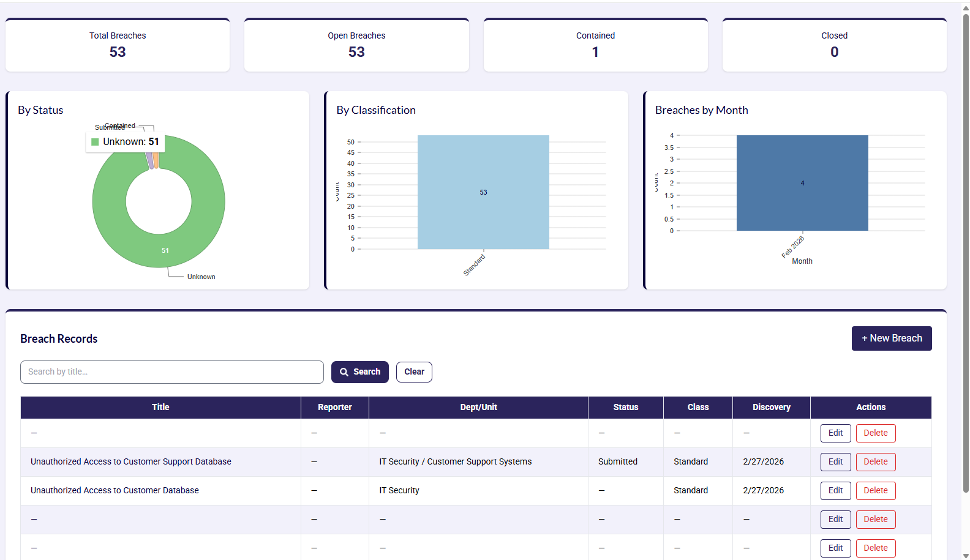This screenshot has height=560, width=970.
Task: Select the Contained summary card
Action: (595, 45)
